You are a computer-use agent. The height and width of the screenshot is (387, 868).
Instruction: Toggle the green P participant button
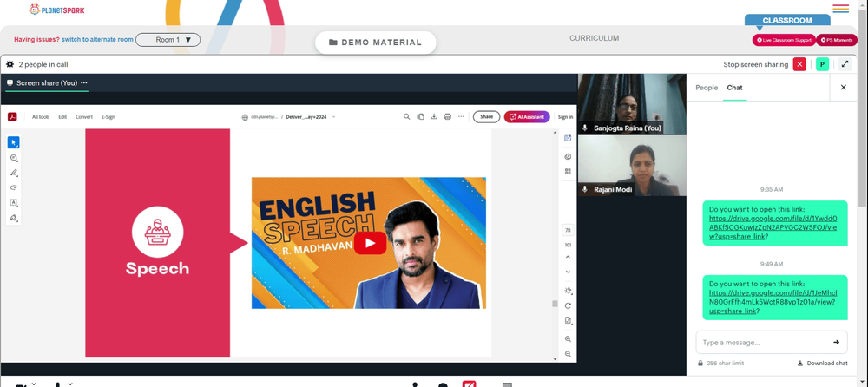pyautogui.click(x=823, y=64)
